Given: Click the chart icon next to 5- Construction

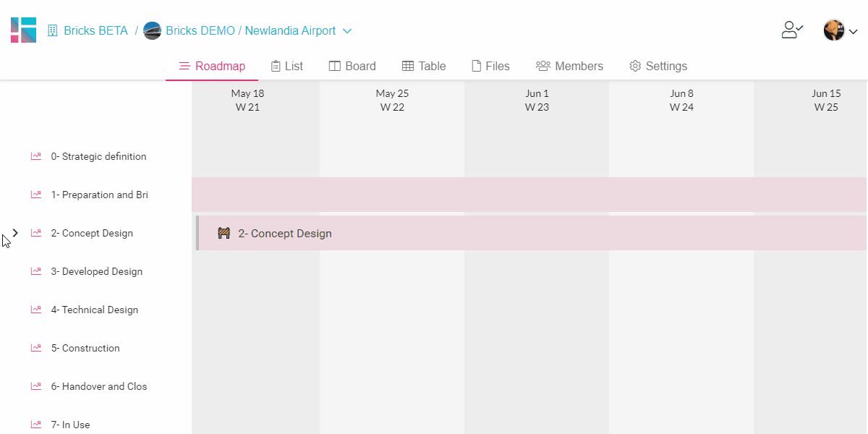Looking at the screenshot, I should [x=36, y=348].
